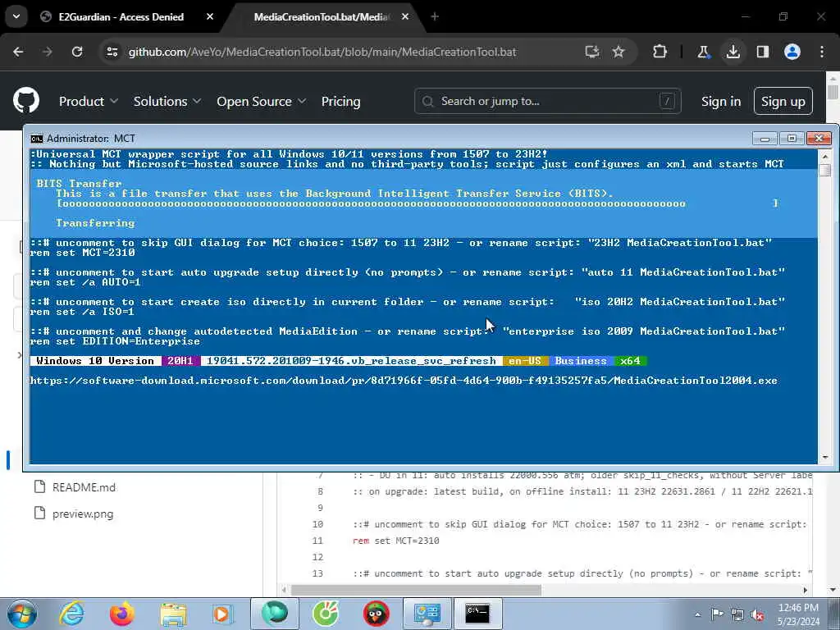Click the muted volume tray icon
The height and width of the screenshot is (630, 840).
tap(758, 614)
